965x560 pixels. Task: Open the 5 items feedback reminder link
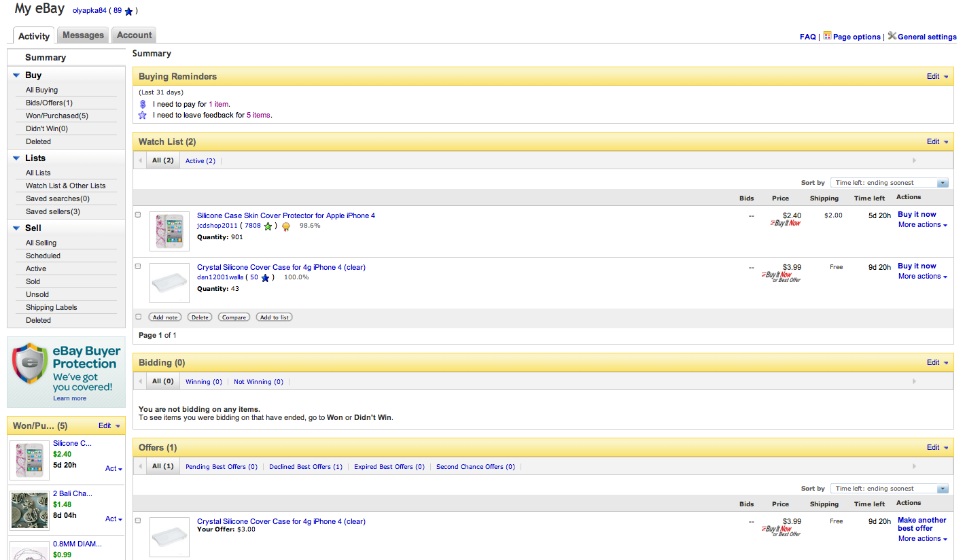(259, 116)
